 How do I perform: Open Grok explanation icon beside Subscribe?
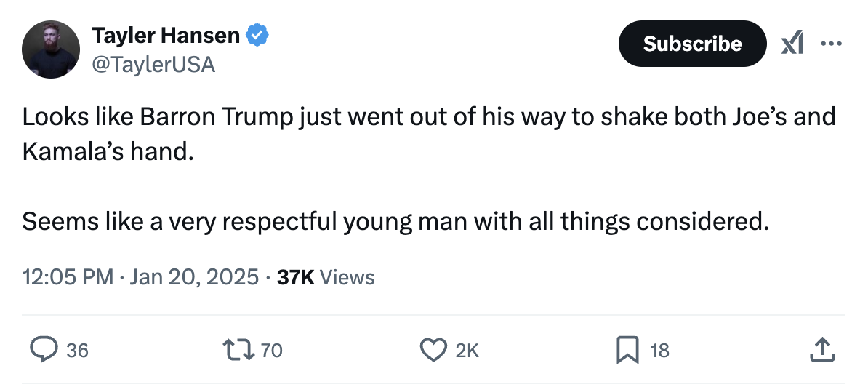tap(792, 44)
